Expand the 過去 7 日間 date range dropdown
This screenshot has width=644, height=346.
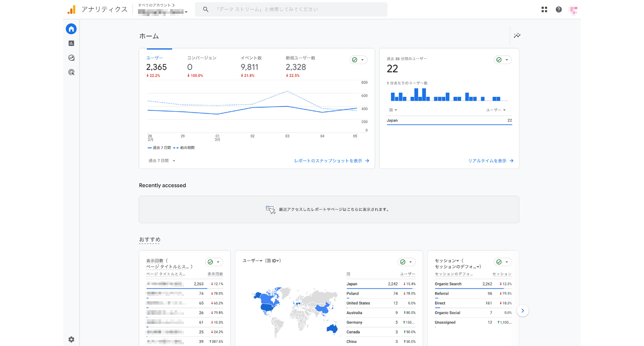[x=161, y=161]
